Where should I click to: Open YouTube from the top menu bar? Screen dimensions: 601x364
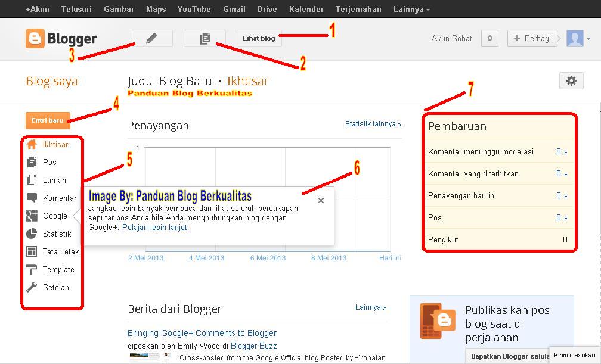coord(194,9)
